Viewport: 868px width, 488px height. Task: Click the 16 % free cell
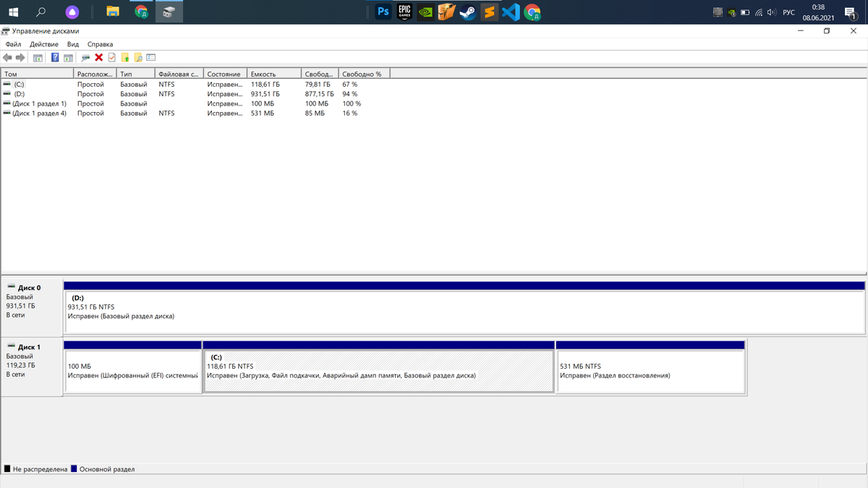[x=350, y=113]
